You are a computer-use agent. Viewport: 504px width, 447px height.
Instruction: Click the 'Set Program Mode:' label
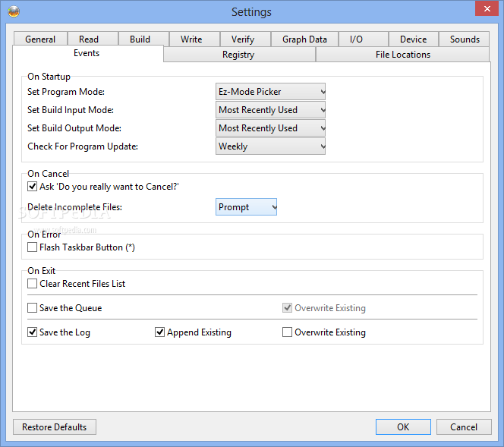(66, 92)
